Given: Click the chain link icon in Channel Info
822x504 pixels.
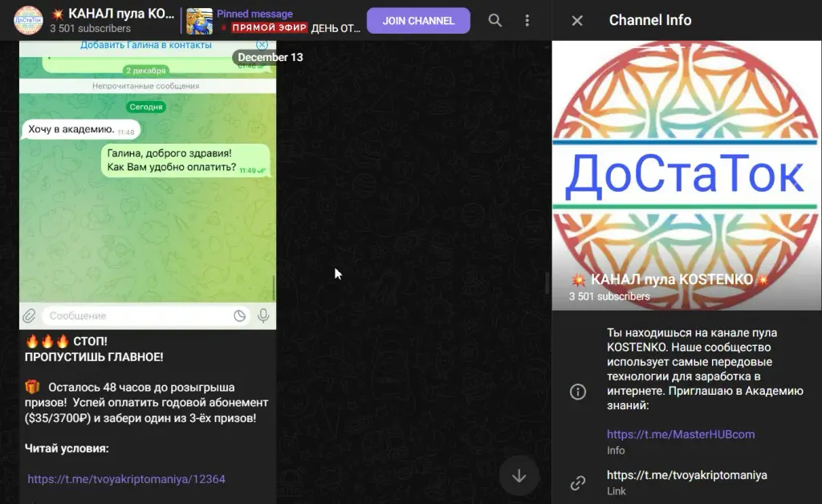Looking at the screenshot, I should coord(578,482).
